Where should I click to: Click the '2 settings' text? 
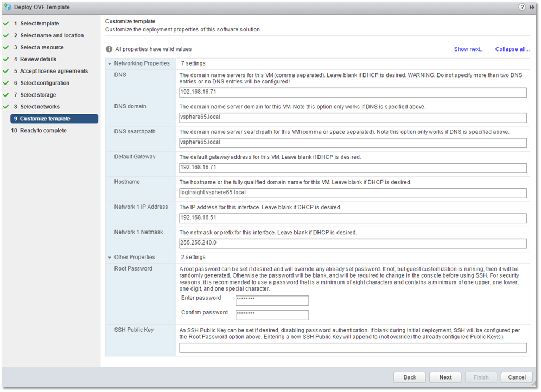pyautogui.click(x=193, y=257)
